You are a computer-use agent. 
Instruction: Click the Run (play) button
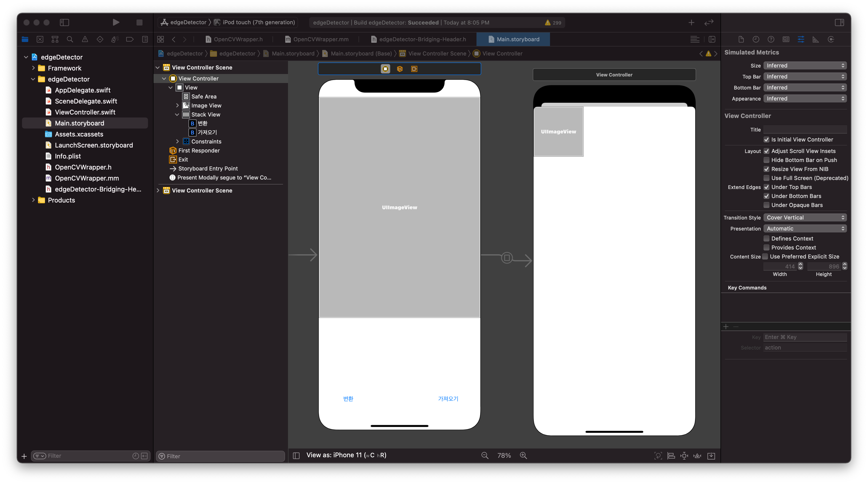(x=115, y=22)
